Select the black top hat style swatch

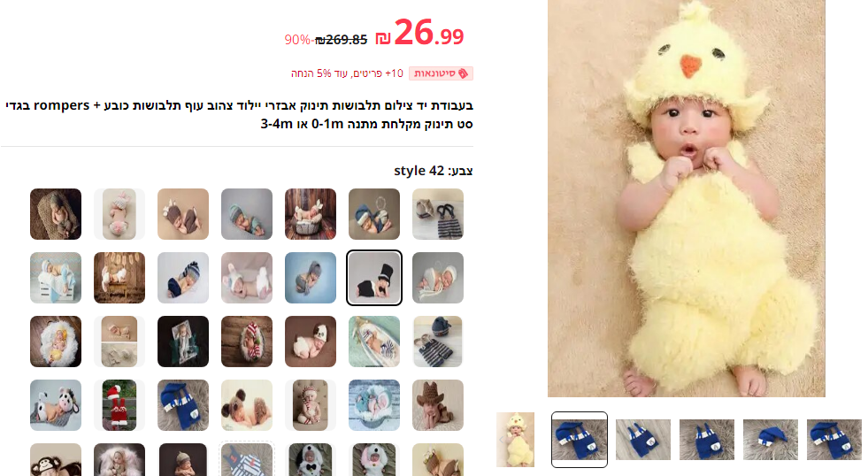click(374, 278)
